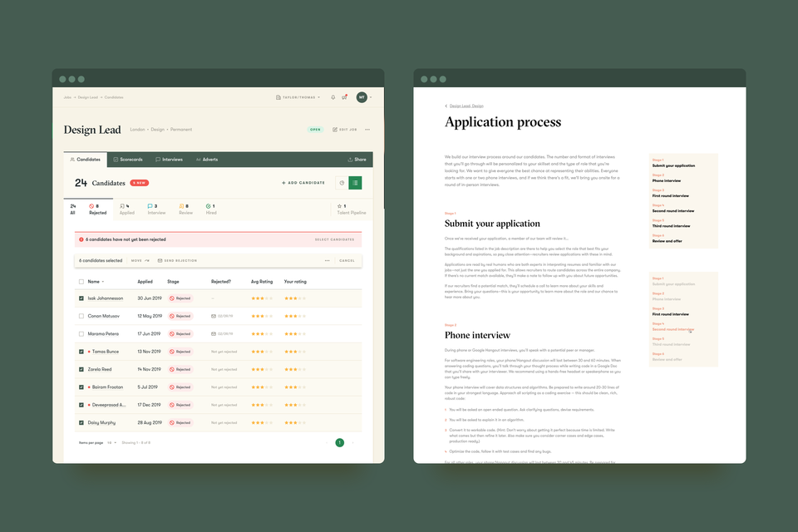This screenshot has width=798, height=532.
Task: Click the Add Candidate button
Action: tap(303, 183)
